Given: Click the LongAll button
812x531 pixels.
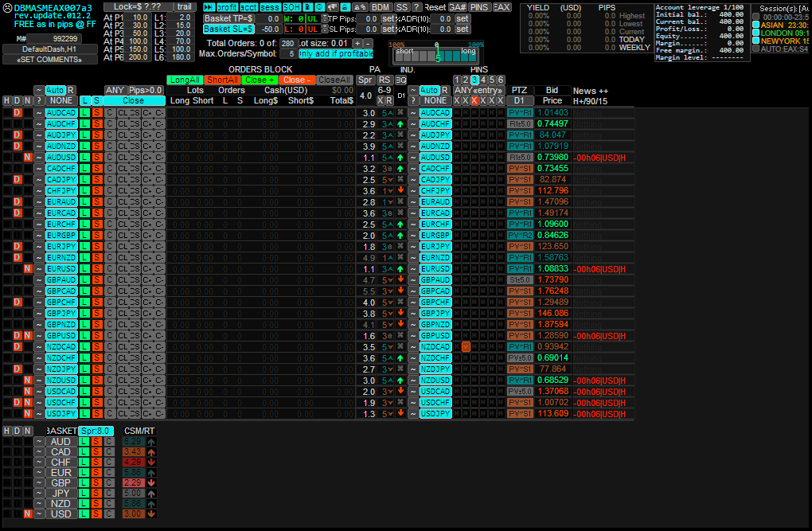Looking at the screenshot, I should 185,80.
